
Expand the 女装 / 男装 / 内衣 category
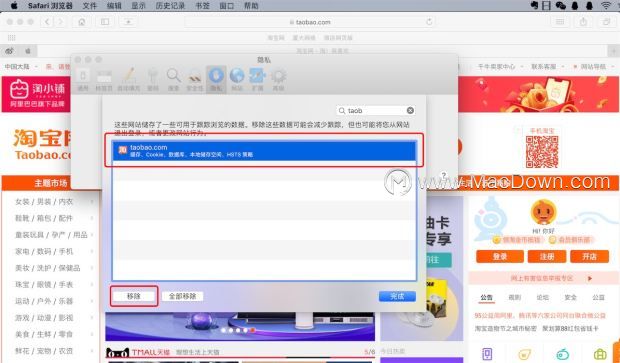tap(44, 202)
